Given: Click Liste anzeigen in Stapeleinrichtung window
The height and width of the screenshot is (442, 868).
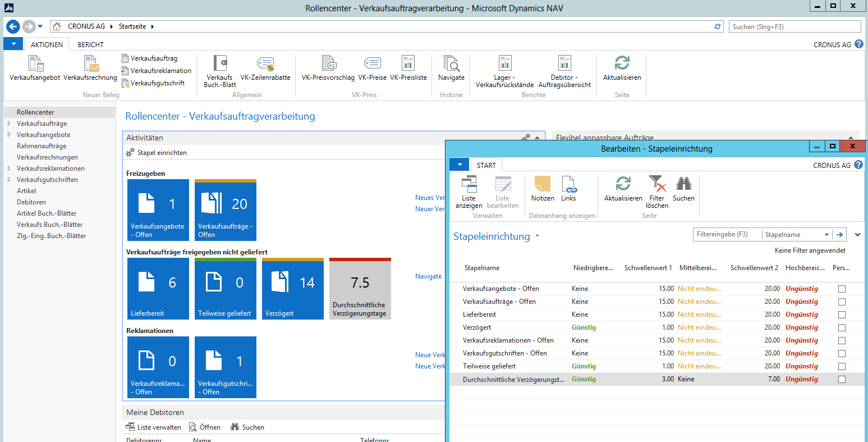Looking at the screenshot, I should point(469,192).
